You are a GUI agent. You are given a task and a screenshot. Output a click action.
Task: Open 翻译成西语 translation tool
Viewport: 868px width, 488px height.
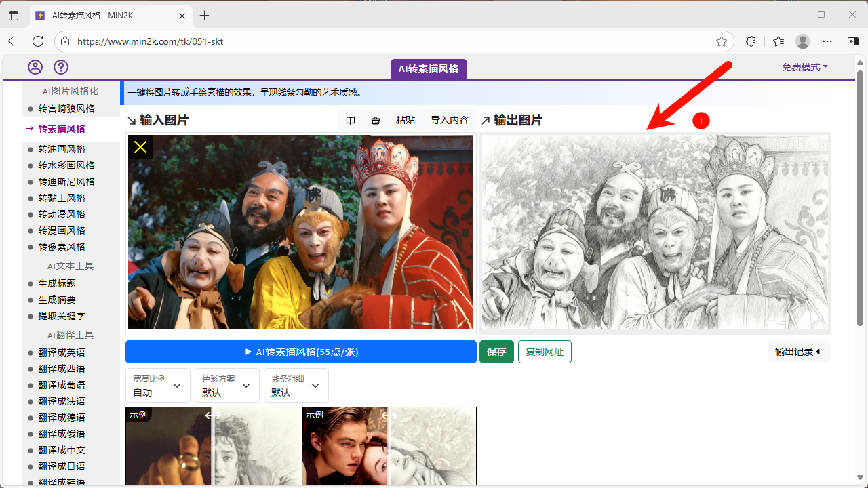pos(62,369)
